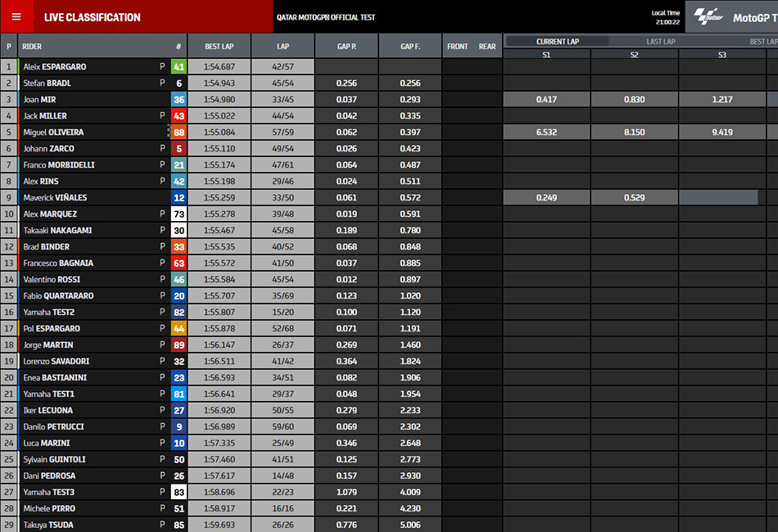Click number badge 20 for Fabio Quartararo
This screenshot has width=778, height=532.
tap(179, 295)
